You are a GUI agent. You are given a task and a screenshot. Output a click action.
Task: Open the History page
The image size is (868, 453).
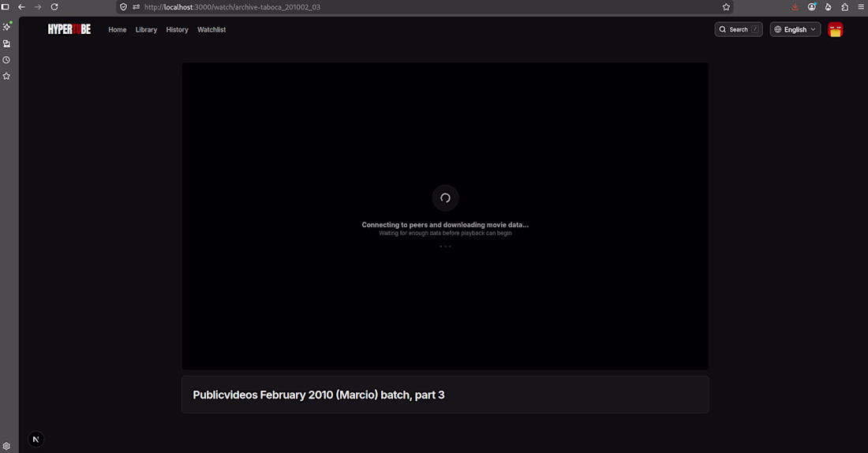pyautogui.click(x=177, y=30)
